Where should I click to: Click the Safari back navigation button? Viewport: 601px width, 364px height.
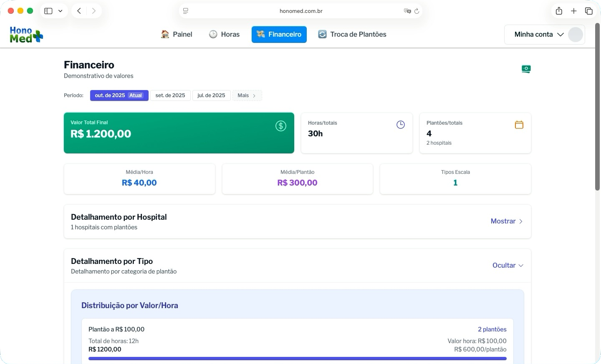tap(79, 11)
